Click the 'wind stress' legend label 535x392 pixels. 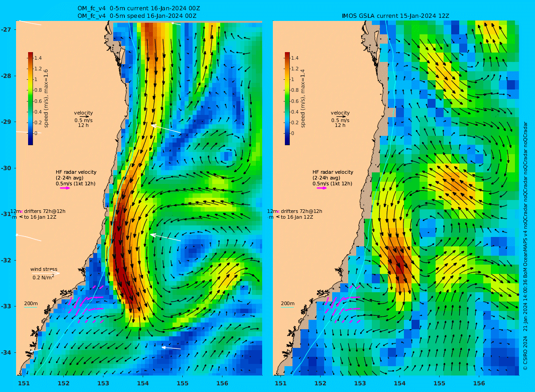(x=44, y=269)
